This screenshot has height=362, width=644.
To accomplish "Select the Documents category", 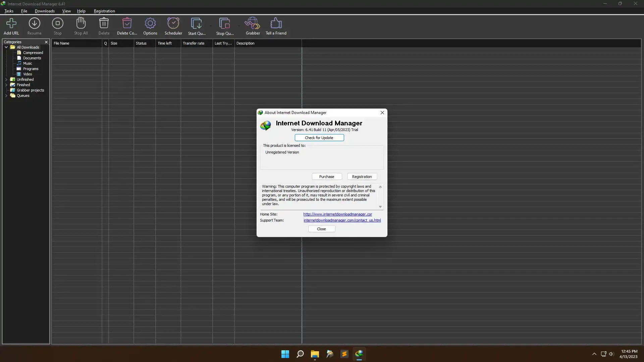I will 32,58.
